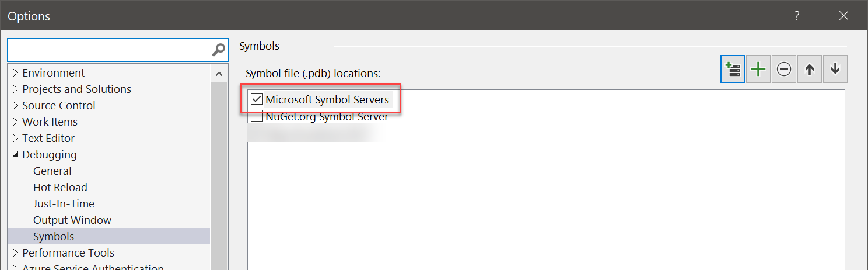Click the tree scrollbar up arrow
The image size is (868, 270).
[219, 74]
